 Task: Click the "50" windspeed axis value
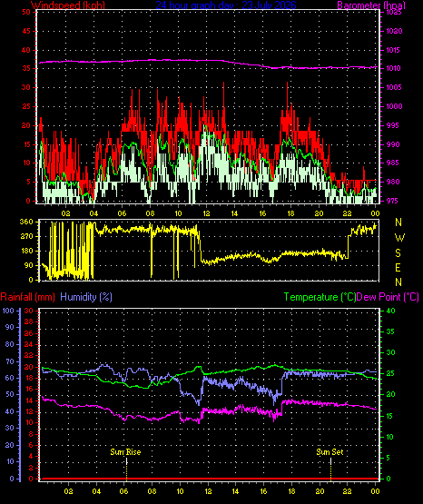pyautogui.click(x=26, y=12)
